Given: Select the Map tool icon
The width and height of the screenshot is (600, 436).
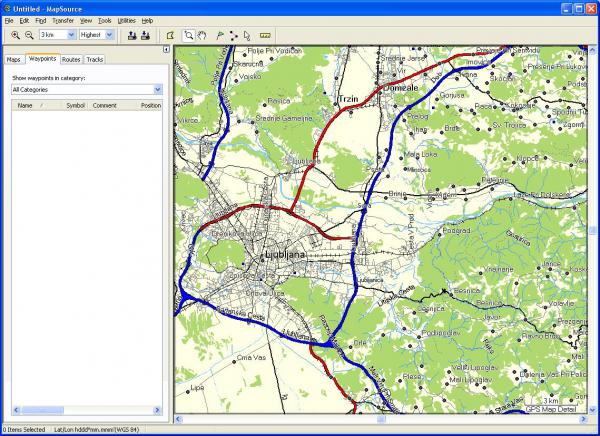Looking at the screenshot, I should click(170, 35).
